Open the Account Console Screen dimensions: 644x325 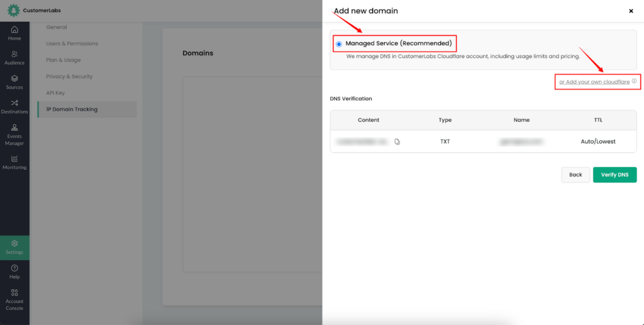(14, 300)
